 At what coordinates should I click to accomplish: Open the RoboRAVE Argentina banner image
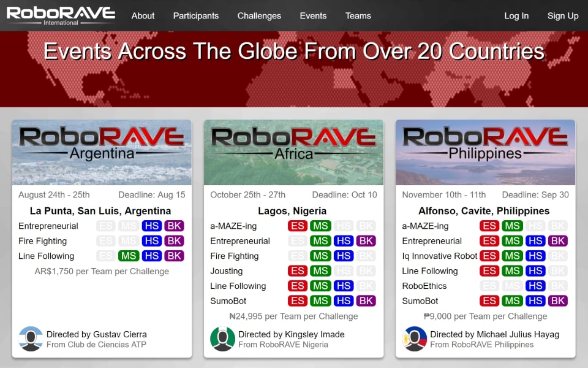coord(102,153)
